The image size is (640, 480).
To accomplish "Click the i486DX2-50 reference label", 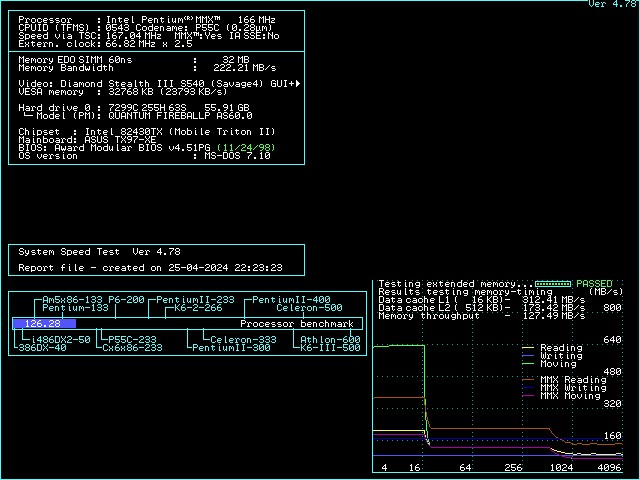I will 56,340.
